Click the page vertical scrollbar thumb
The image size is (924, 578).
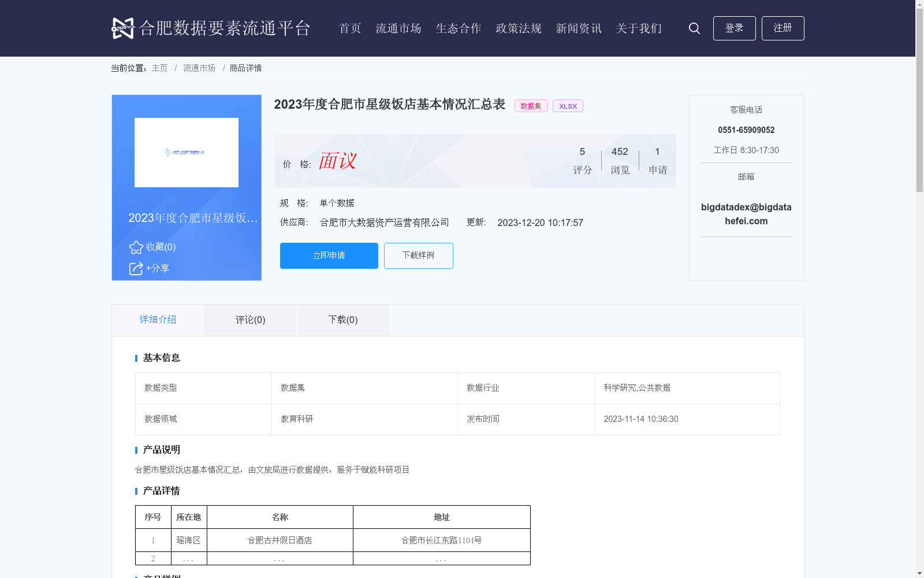tap(919, 100)
